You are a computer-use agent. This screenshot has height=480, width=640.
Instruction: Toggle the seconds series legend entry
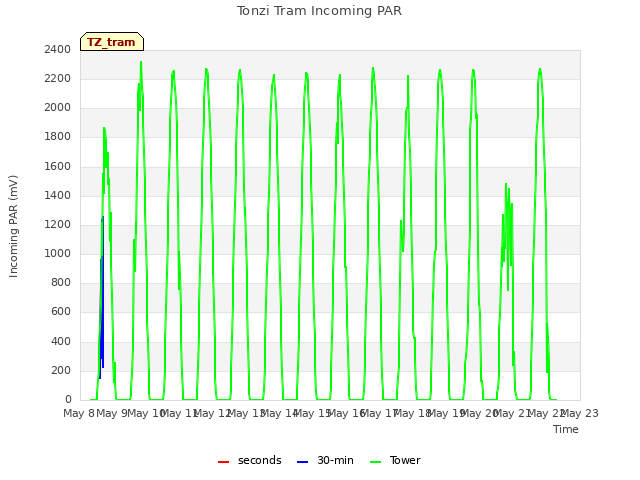click(x=250, y=460)
